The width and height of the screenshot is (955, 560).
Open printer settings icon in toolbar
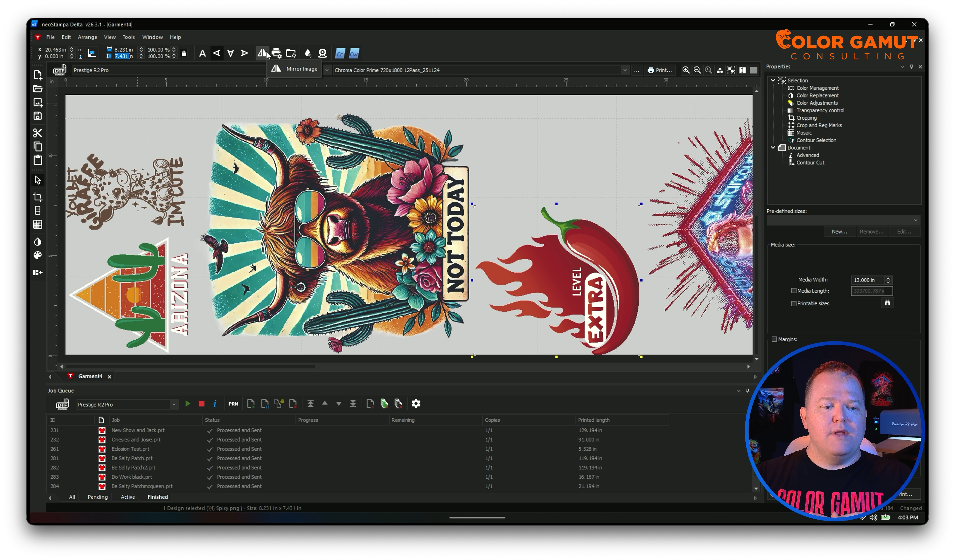point(276,53)
